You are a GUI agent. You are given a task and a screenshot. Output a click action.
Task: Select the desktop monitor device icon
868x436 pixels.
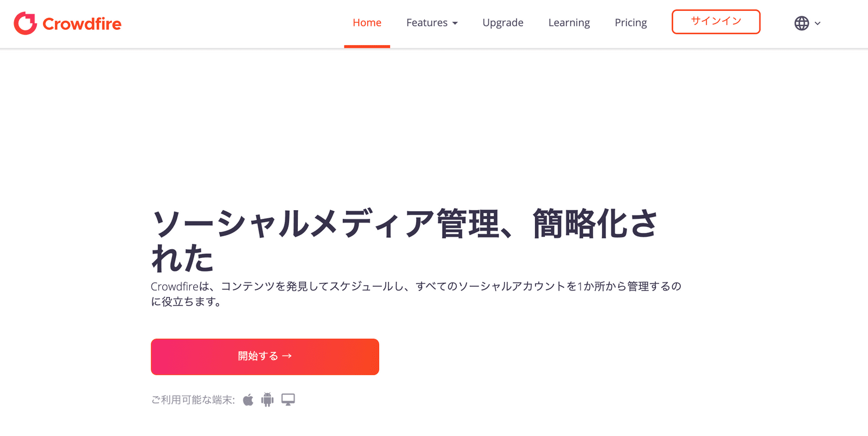[288, 400]
